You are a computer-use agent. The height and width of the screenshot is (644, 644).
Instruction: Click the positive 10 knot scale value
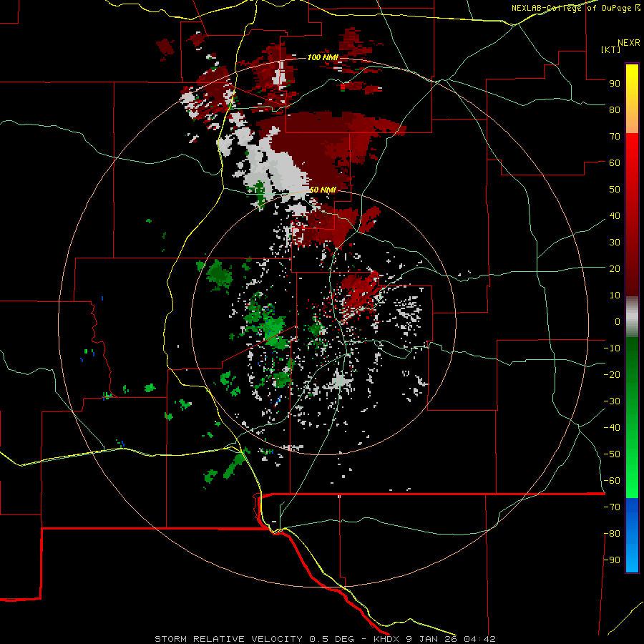click(615, 296)
